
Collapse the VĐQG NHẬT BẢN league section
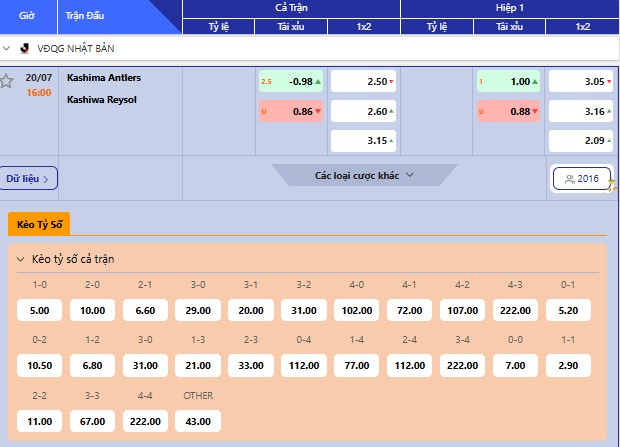coord(6,48)
